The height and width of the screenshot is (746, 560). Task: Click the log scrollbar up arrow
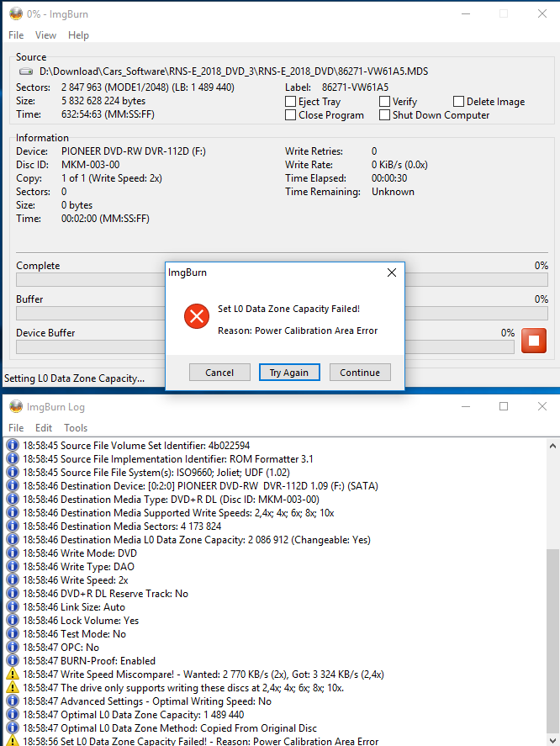(552, 446)
